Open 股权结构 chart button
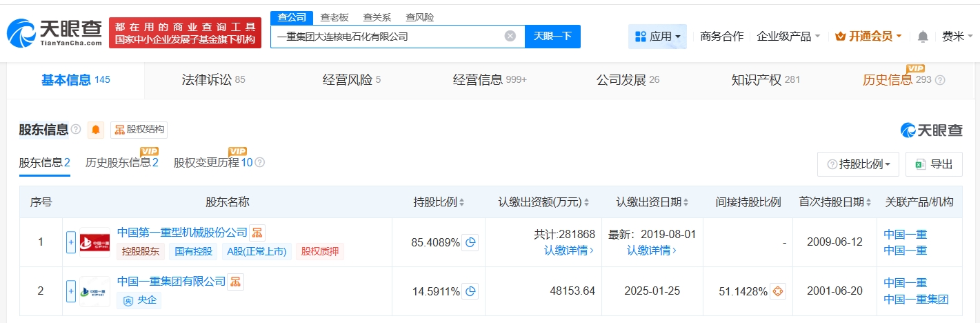980x323 pixels. 139,130
